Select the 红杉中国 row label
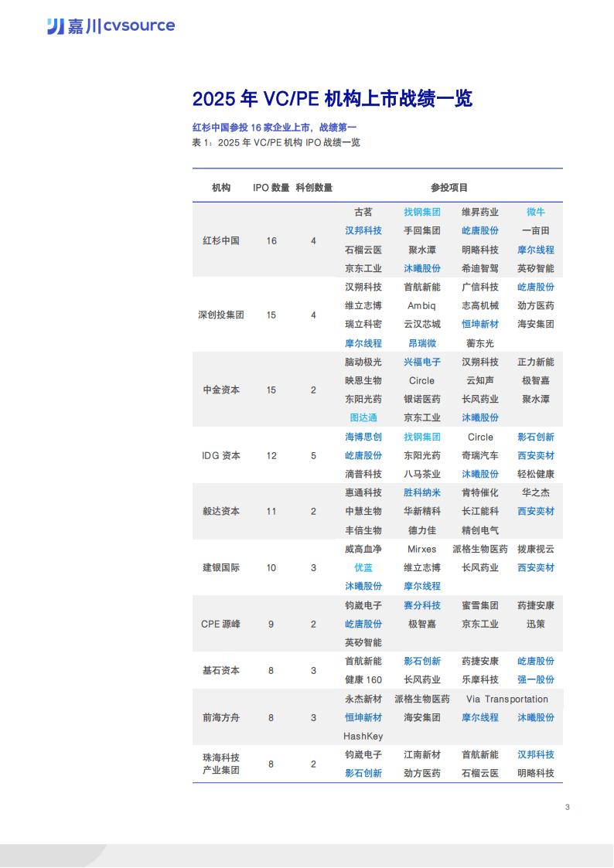614x868 pixels. (221, 240)
